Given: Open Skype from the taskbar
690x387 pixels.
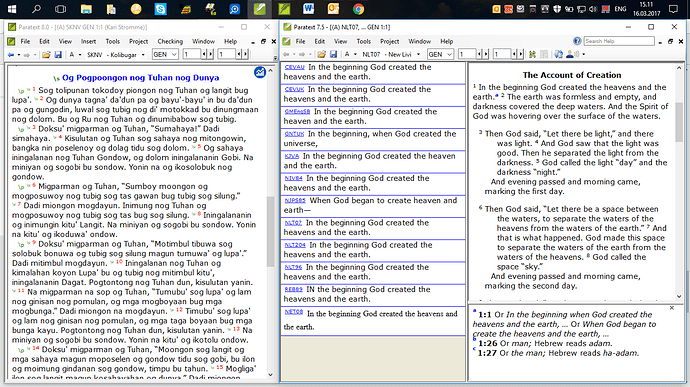Looking at the screenshot, I should [x=161, y=9].
